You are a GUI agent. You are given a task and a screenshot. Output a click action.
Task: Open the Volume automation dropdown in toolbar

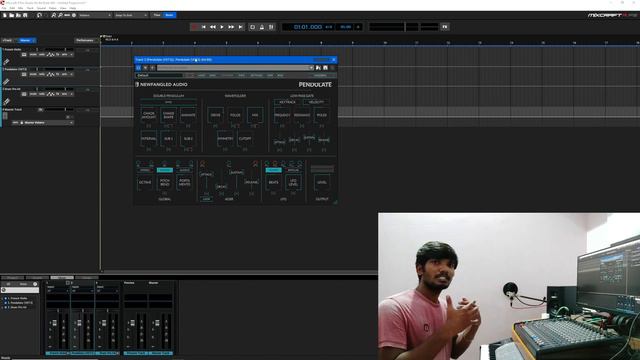[95, 15]
